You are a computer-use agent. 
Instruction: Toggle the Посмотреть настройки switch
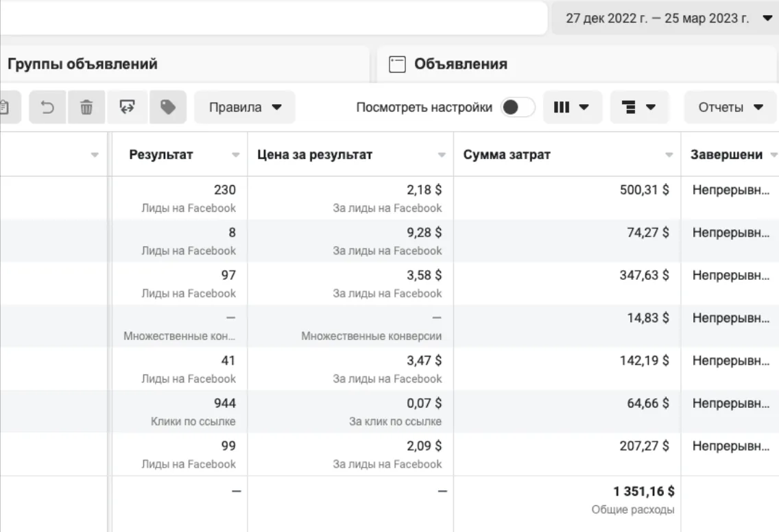point(518,108)
